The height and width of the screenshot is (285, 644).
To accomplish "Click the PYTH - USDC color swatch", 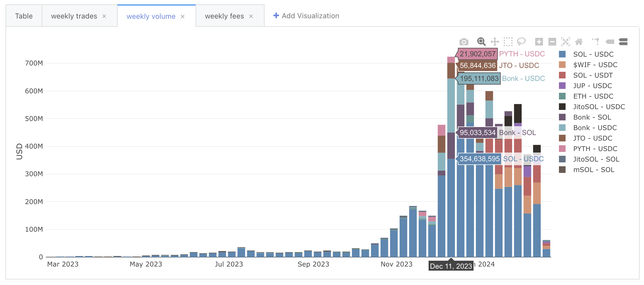I will click(x=562, y=149).
